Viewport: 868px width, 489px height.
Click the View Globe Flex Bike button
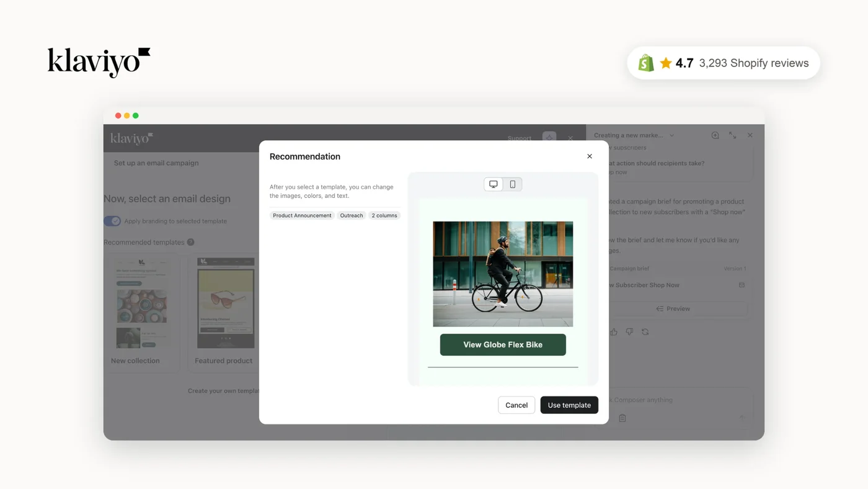(x=503, y=345)
